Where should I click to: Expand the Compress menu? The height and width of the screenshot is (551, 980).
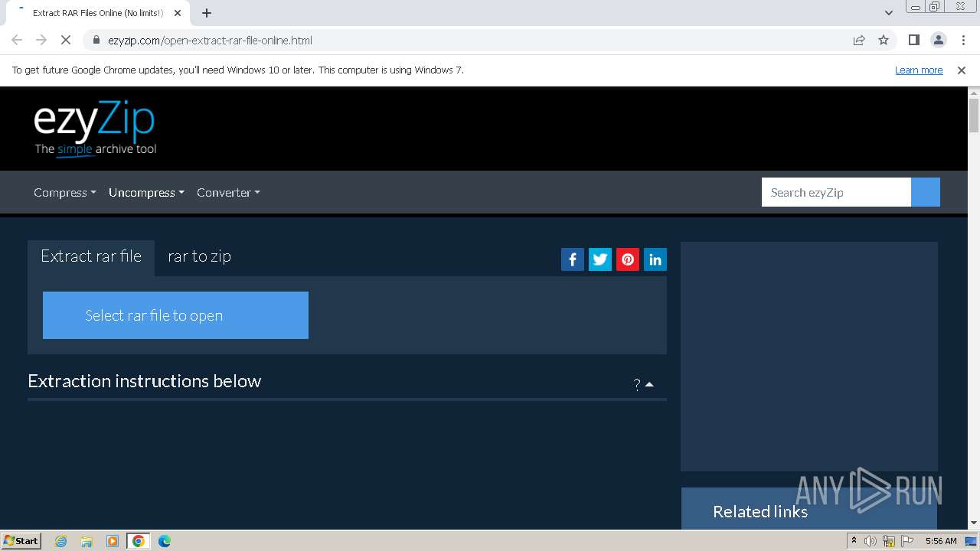point(65,192)
